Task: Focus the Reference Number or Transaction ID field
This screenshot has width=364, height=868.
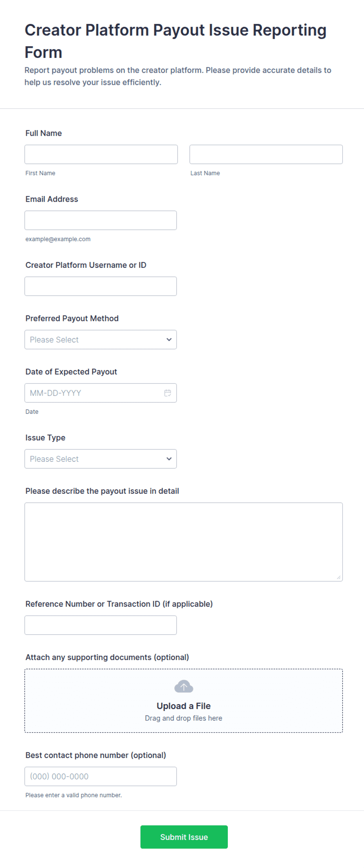Action: tap(101, 625)
